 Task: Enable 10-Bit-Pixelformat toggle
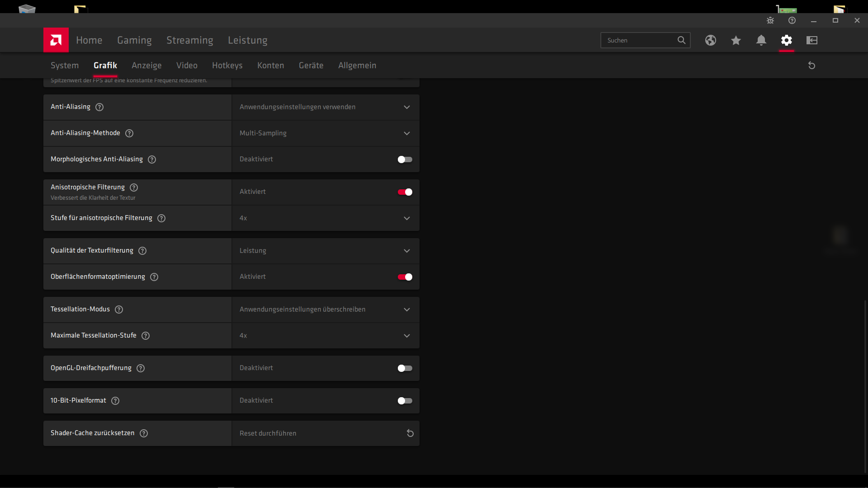[x=405, y=401]
